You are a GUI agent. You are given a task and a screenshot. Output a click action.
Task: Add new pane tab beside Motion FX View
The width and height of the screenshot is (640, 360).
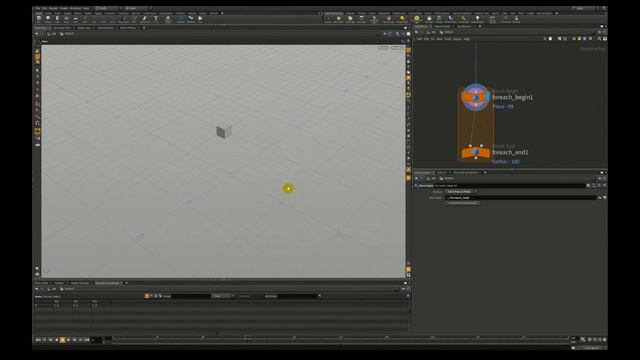(x=144, y=28)
